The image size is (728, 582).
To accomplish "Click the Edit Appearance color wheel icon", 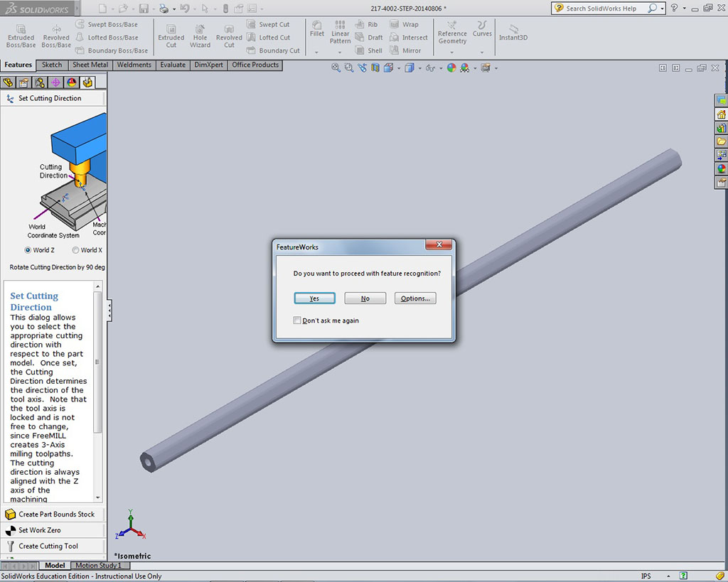I will [451, 68].
